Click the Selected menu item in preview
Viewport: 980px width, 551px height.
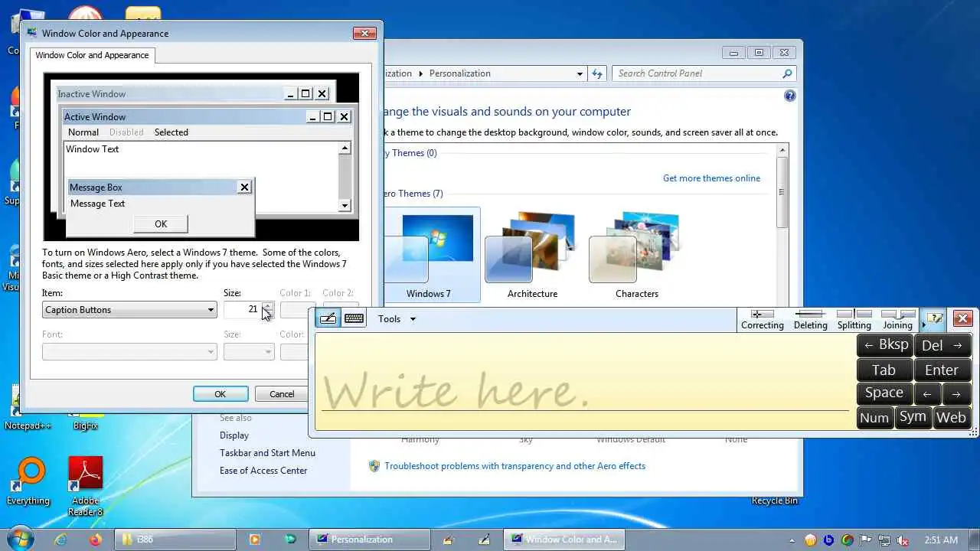[x=171, y=132]
